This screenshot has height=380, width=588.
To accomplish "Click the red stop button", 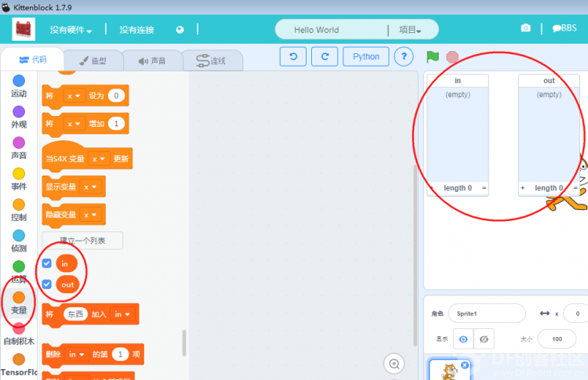I will (452, 57).
